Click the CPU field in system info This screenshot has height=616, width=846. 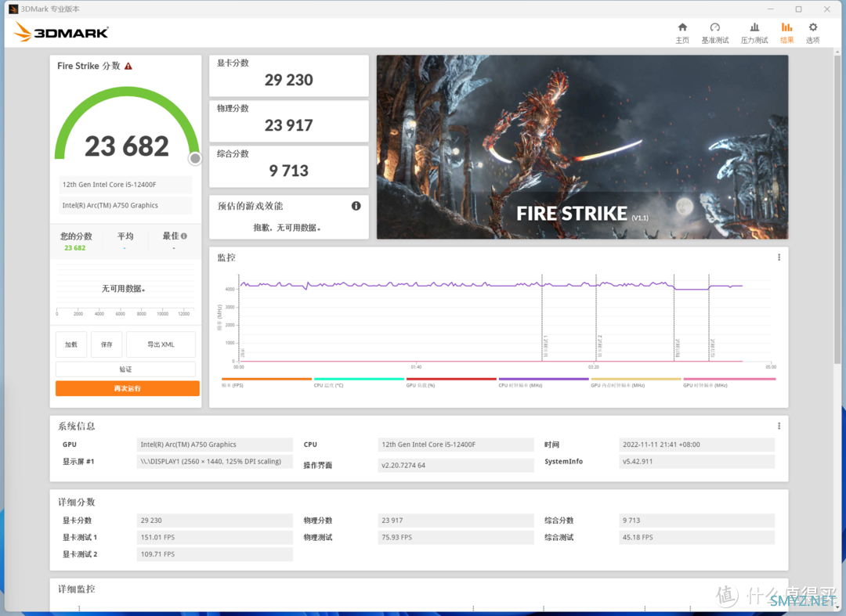click(456, 445)
